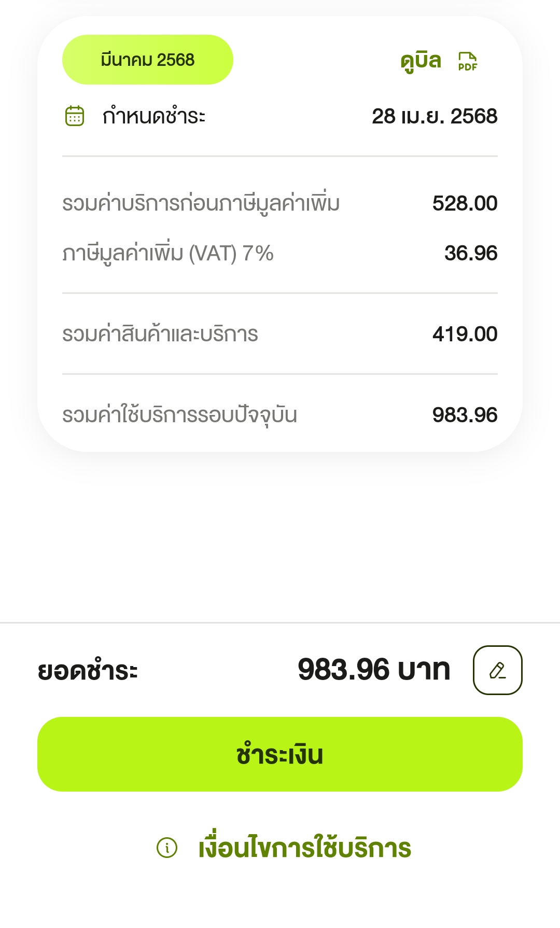
Task: Open เงื่อนไขการใช้บริការ terms link
Action: [x=304, y=848]
